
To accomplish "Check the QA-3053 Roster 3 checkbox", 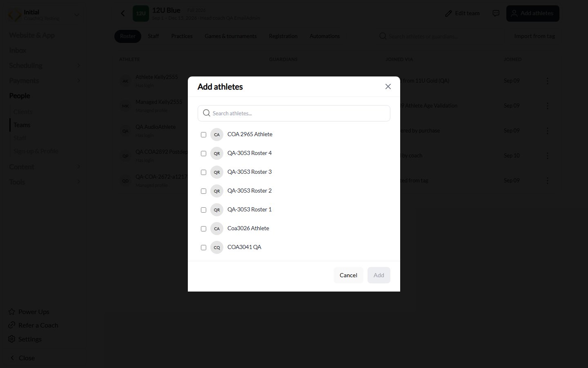I will coord(203,172).
